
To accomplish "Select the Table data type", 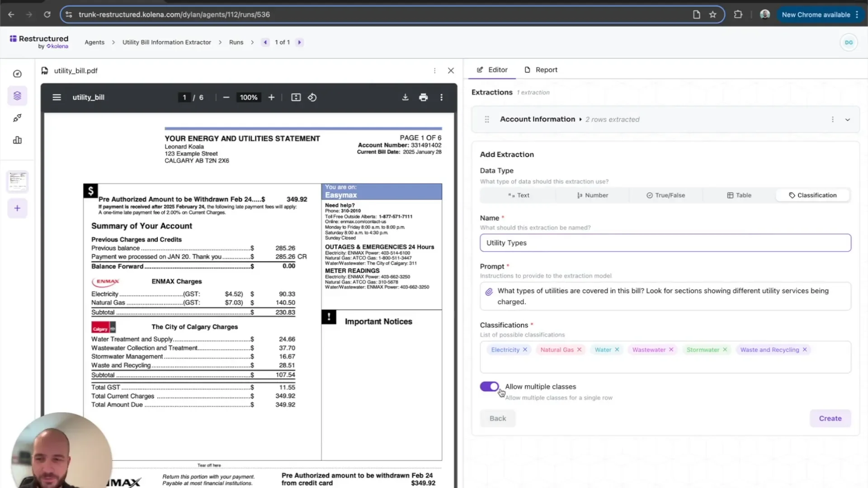I will coord(739,195).
